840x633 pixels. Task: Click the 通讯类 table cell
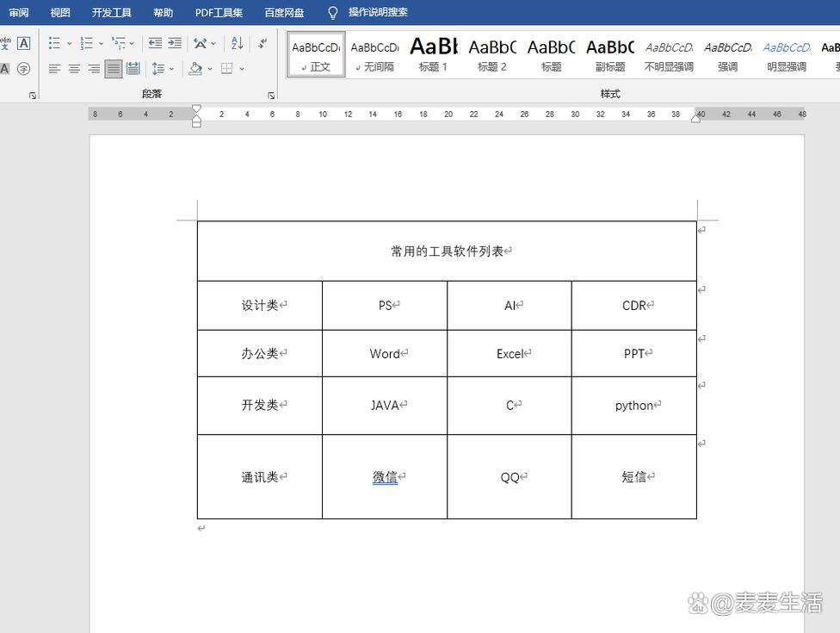point(260,477)
